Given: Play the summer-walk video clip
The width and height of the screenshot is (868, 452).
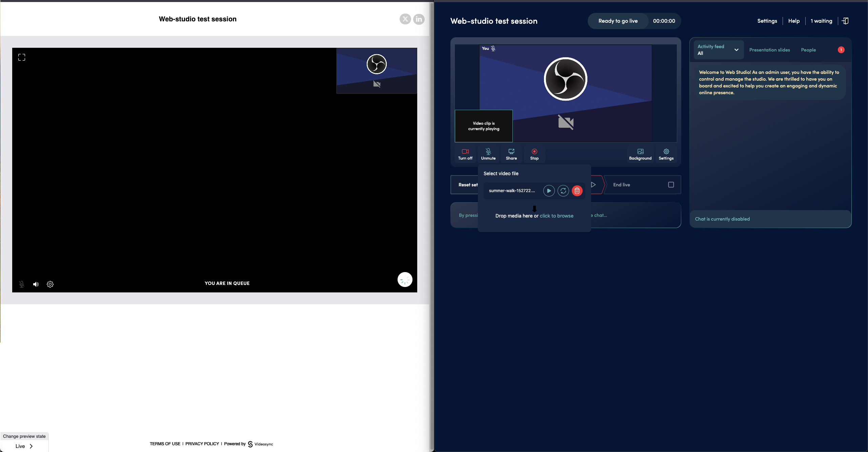Looking at the screenshot, I should pyautogui.click(x=549, y=191).
